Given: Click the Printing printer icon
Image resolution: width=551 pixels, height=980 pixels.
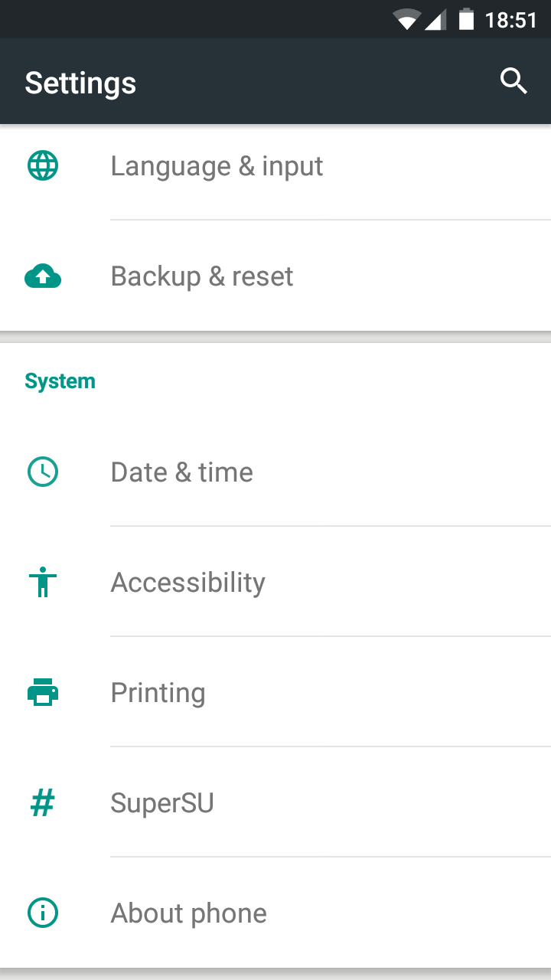Looking at the screenshot, I should click(x=43, y=692).
